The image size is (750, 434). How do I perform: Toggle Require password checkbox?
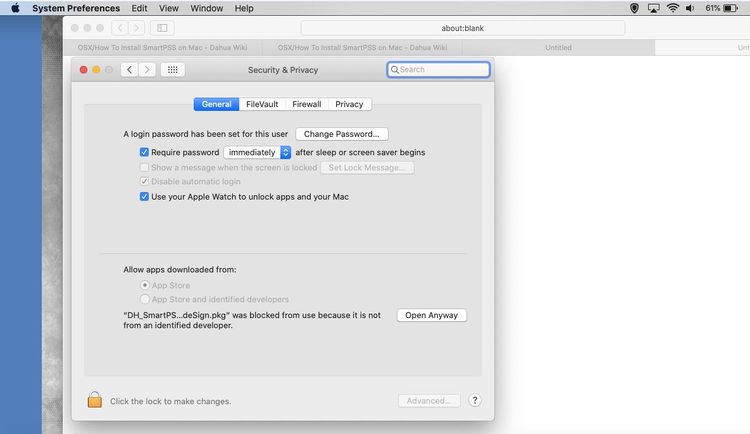pos(144,152)
